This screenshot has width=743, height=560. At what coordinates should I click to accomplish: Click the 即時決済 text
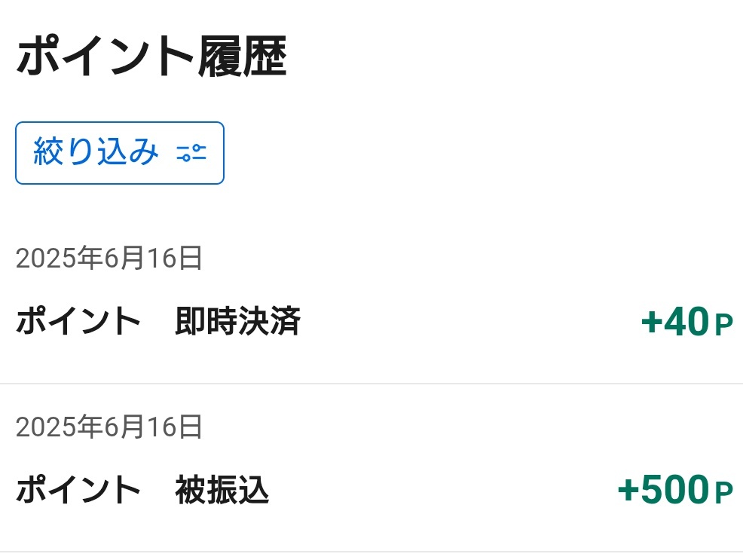(x=238, y=321)
